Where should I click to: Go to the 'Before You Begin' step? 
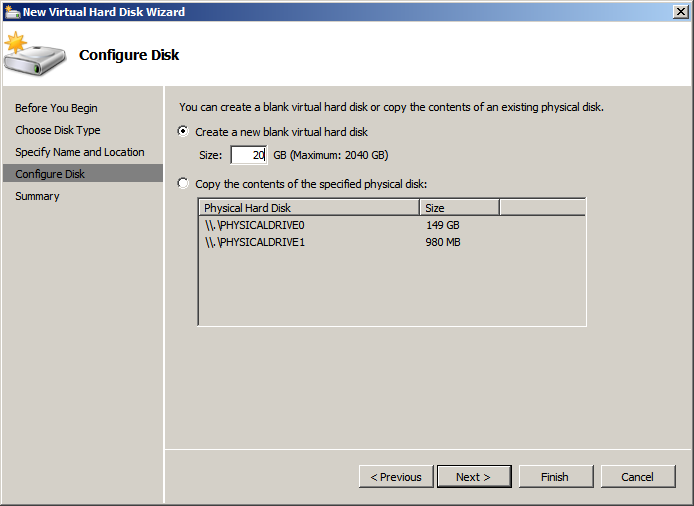56,108
